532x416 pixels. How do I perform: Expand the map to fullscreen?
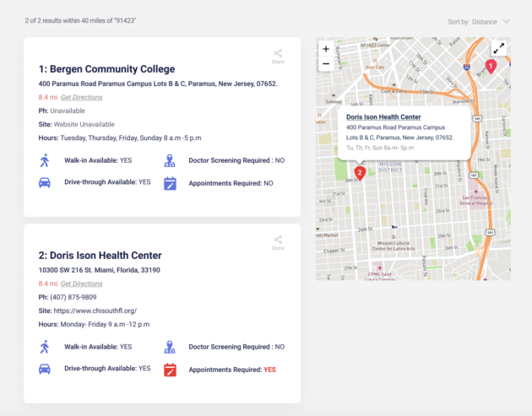tap(499, 48)
